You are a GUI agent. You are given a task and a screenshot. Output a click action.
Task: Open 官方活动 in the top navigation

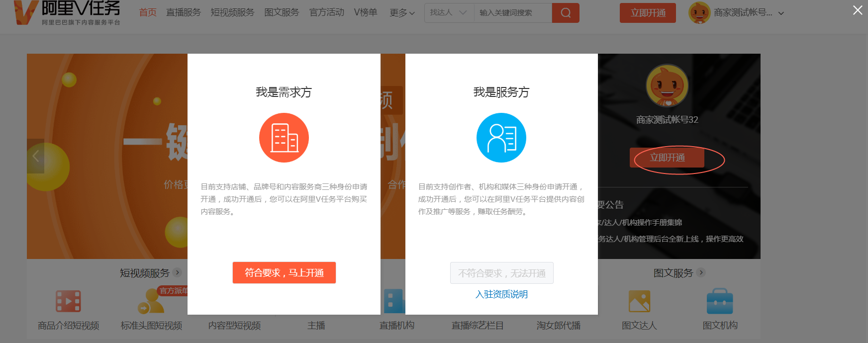coord(327,12)
